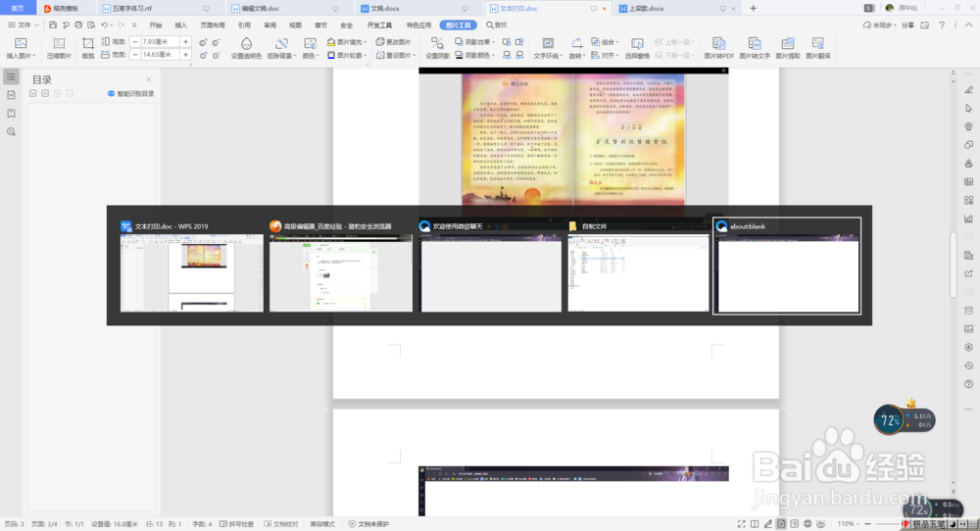The width and height of the screenshot is (980, 531).
Task: Select the 自制文件 folder window thumbnail
Action: pyautogui.click(x=638, y=265)
